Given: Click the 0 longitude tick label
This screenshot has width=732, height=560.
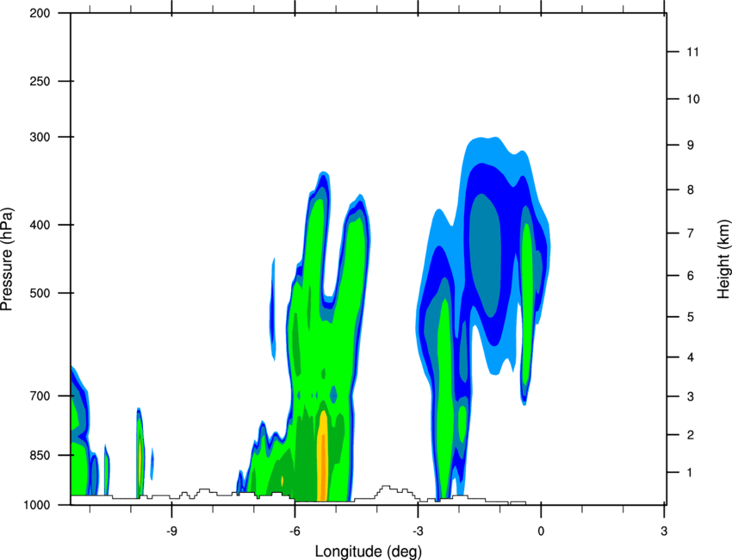Looking at the screenshot, I should [541, 531].
